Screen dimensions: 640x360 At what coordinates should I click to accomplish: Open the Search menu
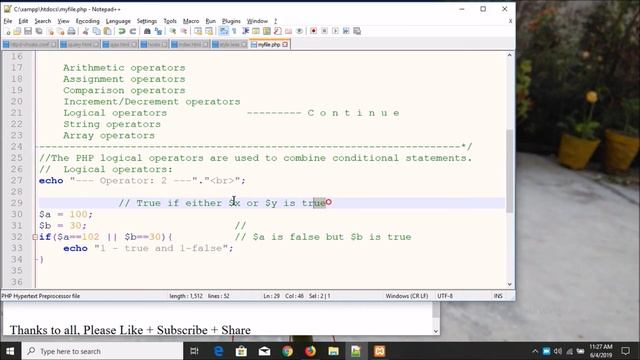pos(42,21)
